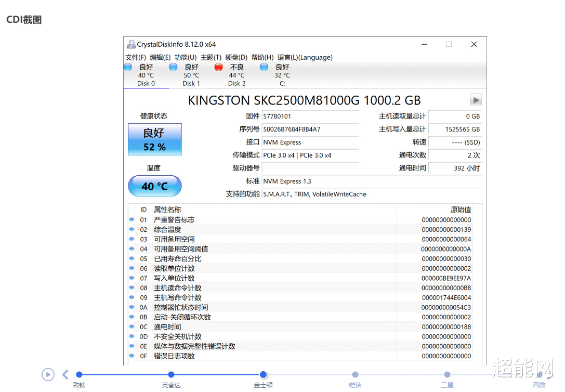Click status dot for attribute 0A 控制器忙状态时间
Image resolution: width=565 pixels, height=392 pixels.
[x=132, y=307]
